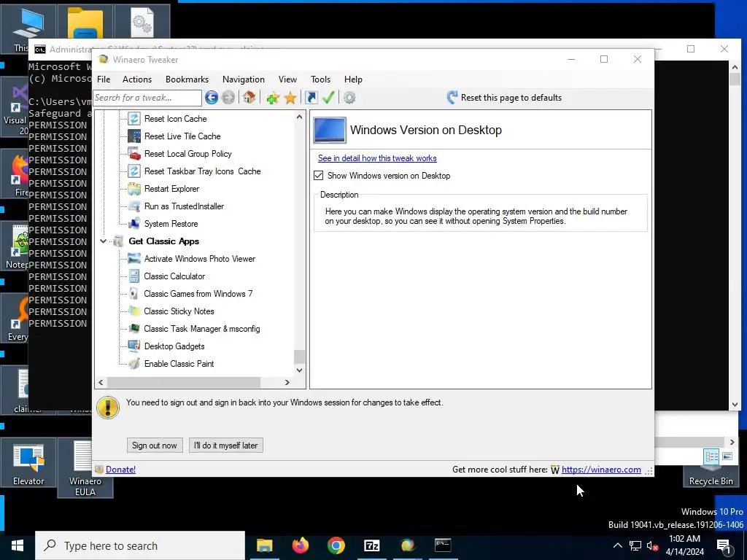747x560 pixels.
Task: Click the taskbar Type here to search box
Action: pos(140,545)
